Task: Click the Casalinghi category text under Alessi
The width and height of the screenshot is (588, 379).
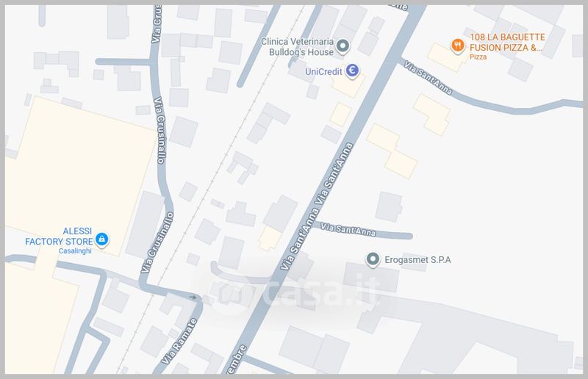Action: click(75, 250)
